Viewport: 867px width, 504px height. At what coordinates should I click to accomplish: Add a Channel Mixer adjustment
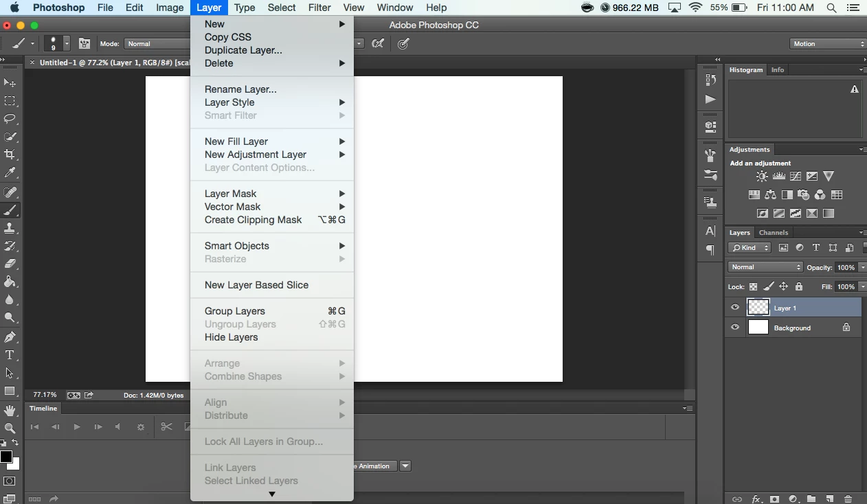click(x=820, y=195)
